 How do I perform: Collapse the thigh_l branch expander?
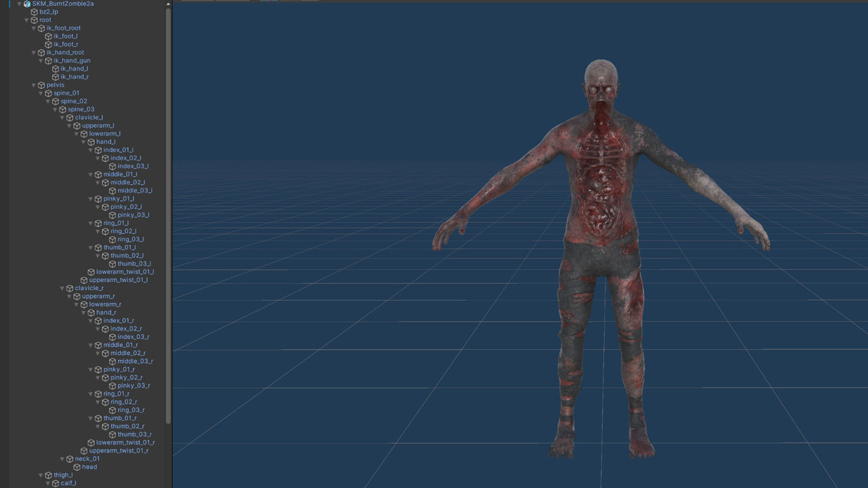coord(40,474)
